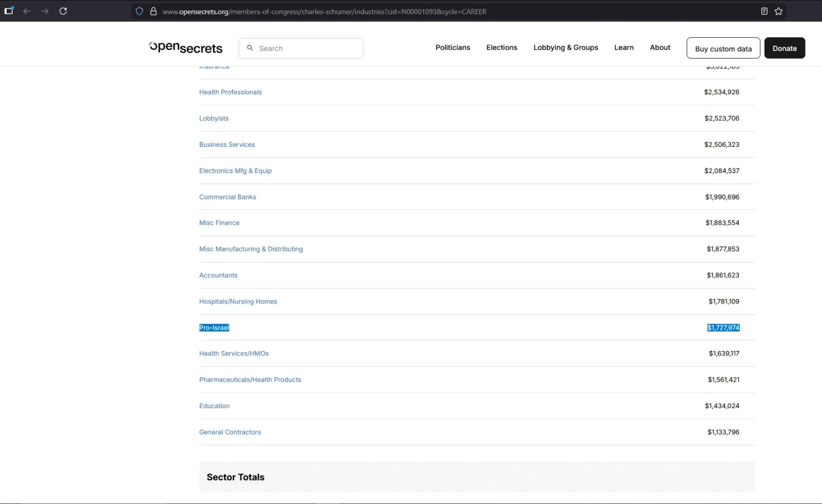The height and width of the screenshot is (504, 822).
Task: Click the $1,861,623 amount
Action: (x=723, y=276)
